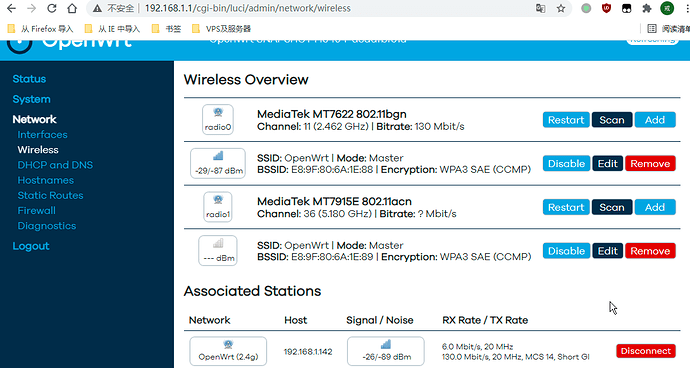Viewport: 690px width, 368px height.
Task: Select the Wireless menu entry
Action: coord(38,150)
